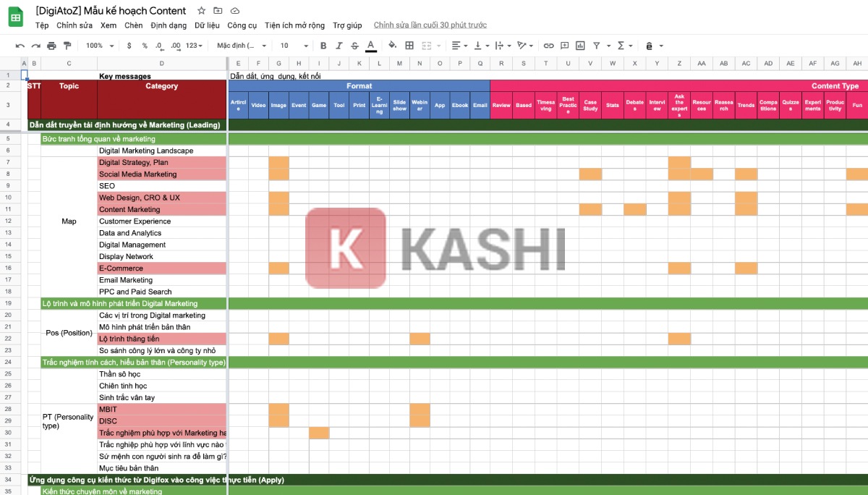Select the paint format roller tool
The width and height of the screenshot is (868, 495).
[67, 46]
